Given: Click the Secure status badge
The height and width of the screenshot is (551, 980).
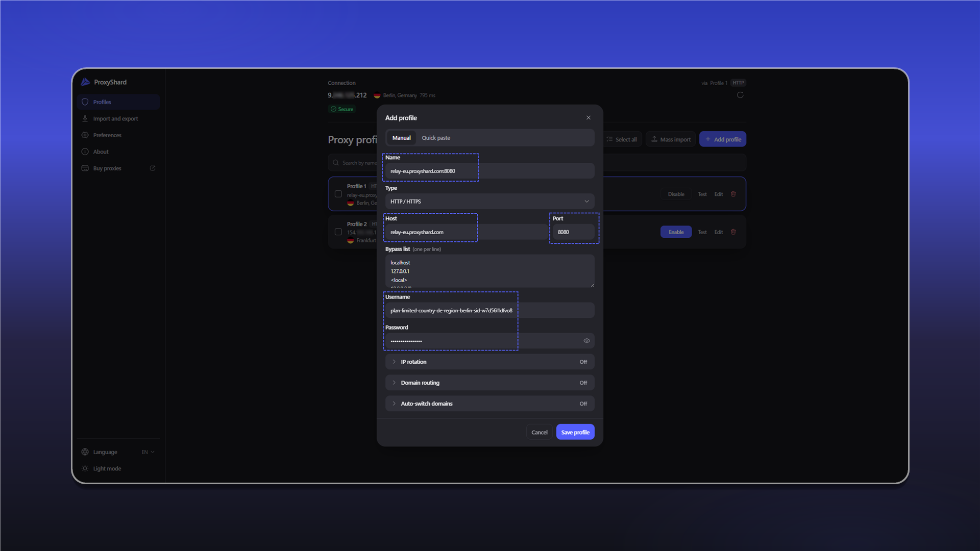Looking at the screenshot, I should click(x=341, y=109).
